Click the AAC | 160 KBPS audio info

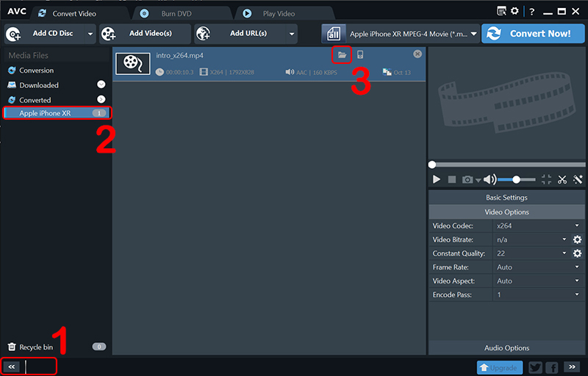pos(317,72)
